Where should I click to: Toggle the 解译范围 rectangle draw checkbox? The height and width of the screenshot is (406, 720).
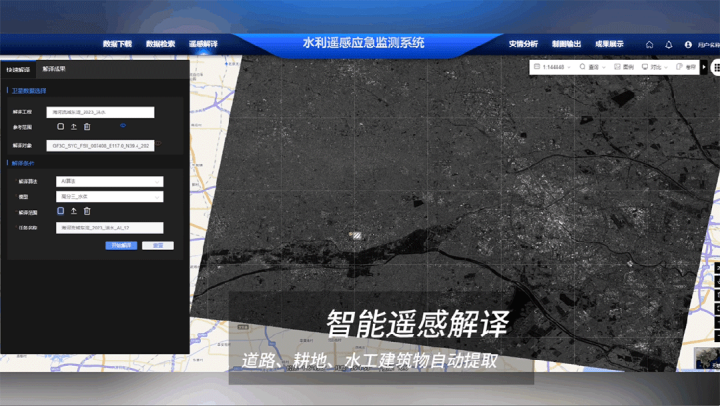(60, 211)
